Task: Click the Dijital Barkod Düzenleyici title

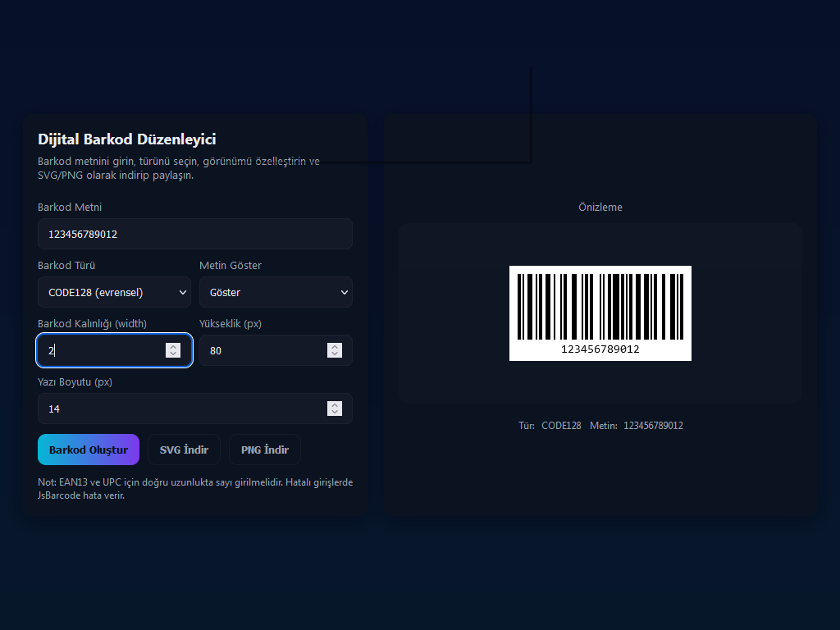Action: 126,139
